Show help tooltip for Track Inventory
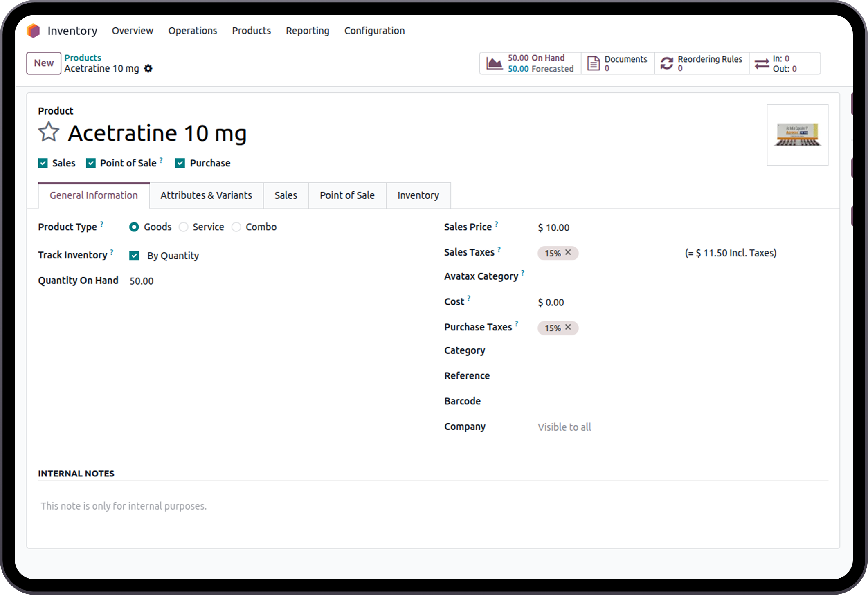The height and width of the screenshot is (595, 868). pyautogui.click(x=112, y=252)
